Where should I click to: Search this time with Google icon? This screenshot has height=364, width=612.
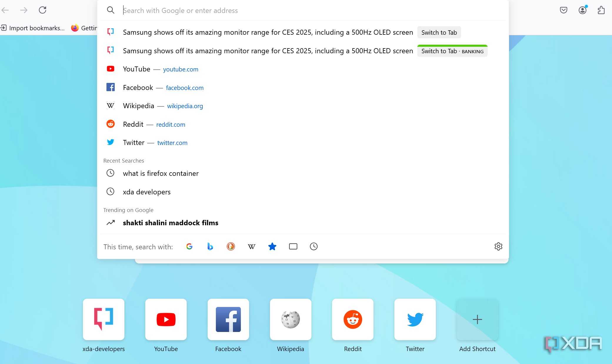pos(189,246)
